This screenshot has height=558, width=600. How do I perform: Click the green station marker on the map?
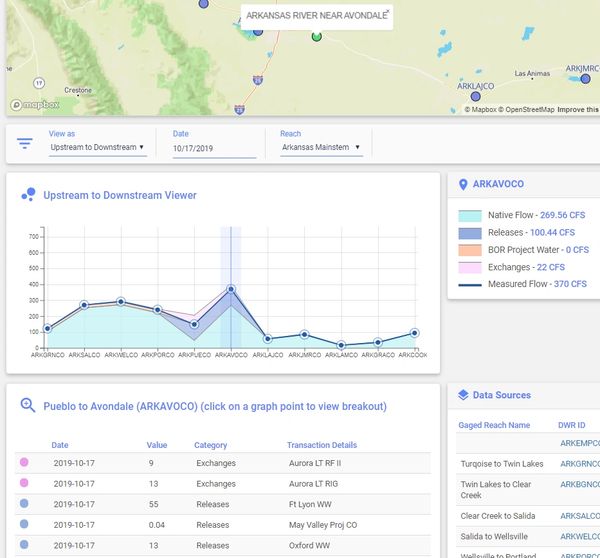pyautogui.click(x=317, y=37)
